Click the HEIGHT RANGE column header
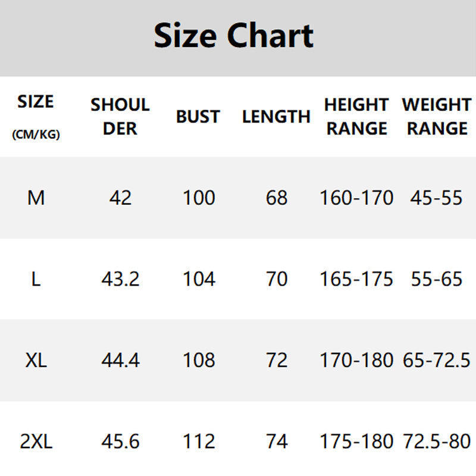 point(356,117)
